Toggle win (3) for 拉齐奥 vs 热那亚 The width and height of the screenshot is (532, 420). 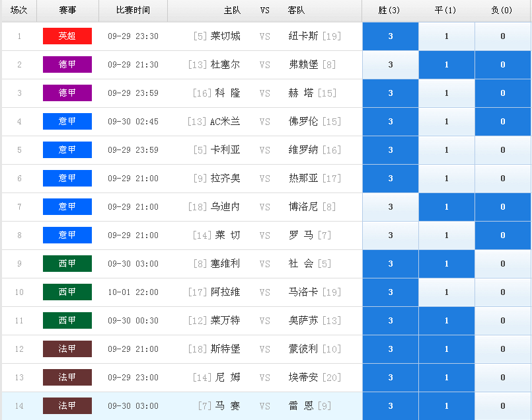coord(391,179)
